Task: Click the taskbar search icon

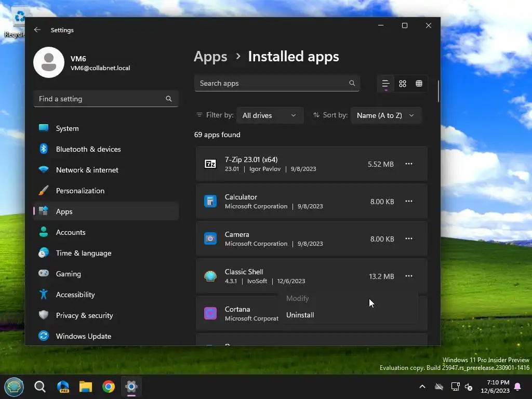Action: pyautogui.click(x=39, y=387)
